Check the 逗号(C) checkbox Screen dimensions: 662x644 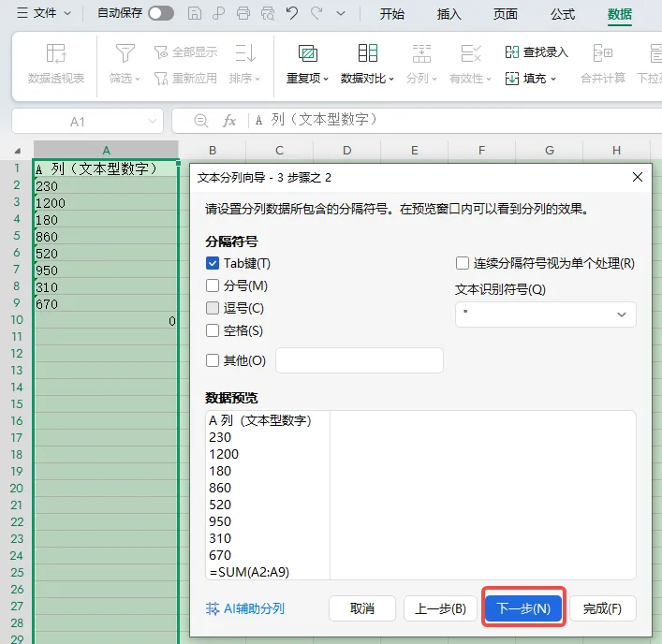pyautogui.click(x=213, y=308)
